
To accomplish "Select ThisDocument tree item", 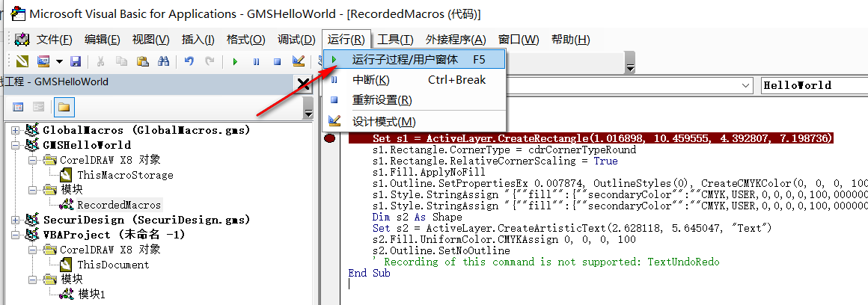I will (x=113, y=265).
